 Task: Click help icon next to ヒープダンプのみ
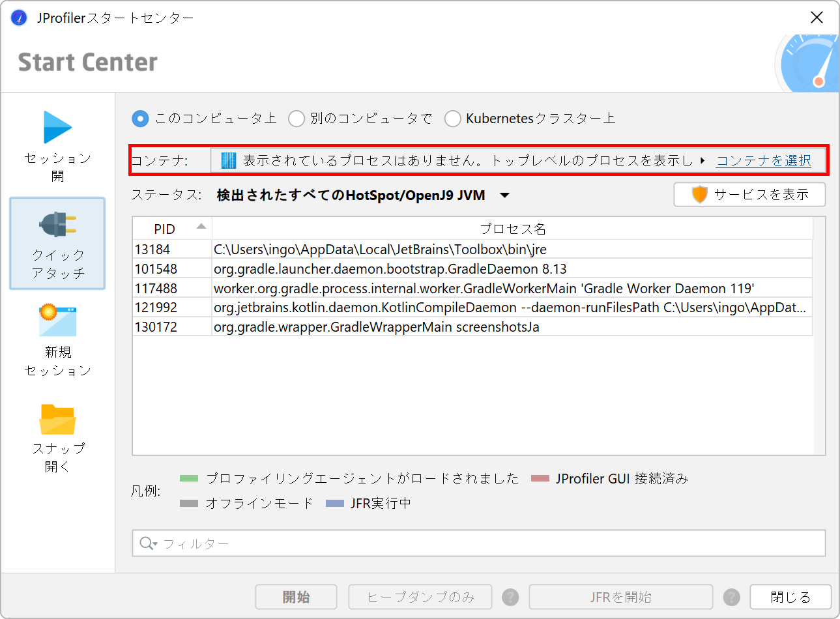511,597
